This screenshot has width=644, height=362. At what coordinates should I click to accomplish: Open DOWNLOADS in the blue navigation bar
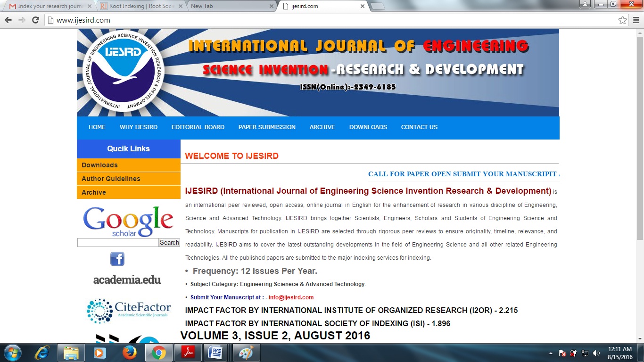[x=368, y=127]
